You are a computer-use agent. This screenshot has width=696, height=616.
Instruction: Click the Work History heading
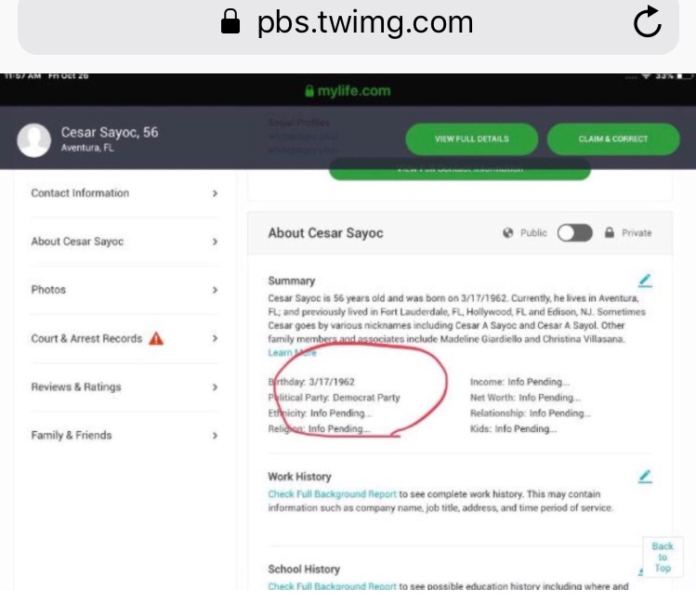[299, 477]
